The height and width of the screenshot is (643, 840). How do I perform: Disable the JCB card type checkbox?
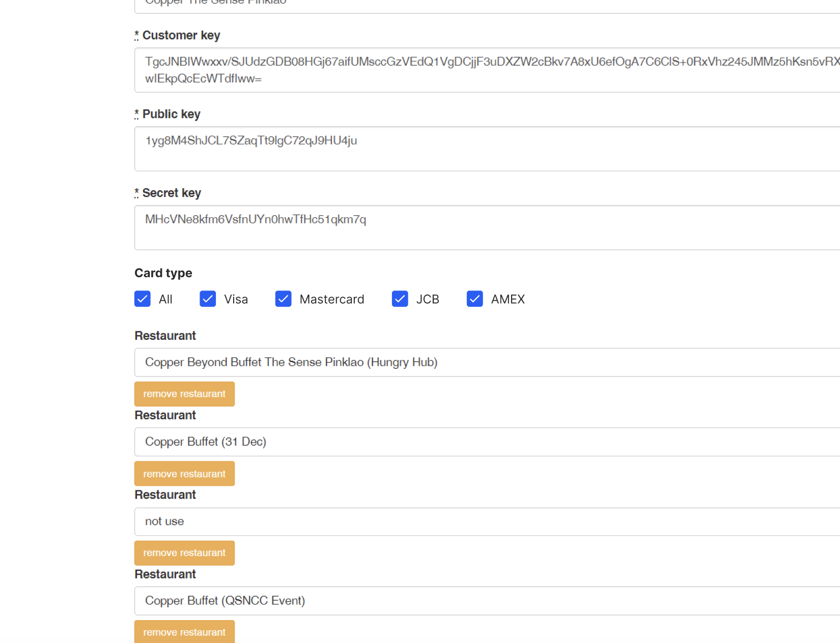[400, 299]
